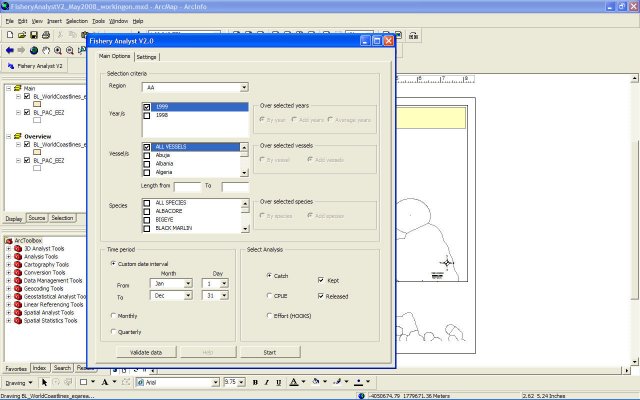640x400 pixels.
Task: Pick the Select Elements arrow tool
Action: [44, 382]
